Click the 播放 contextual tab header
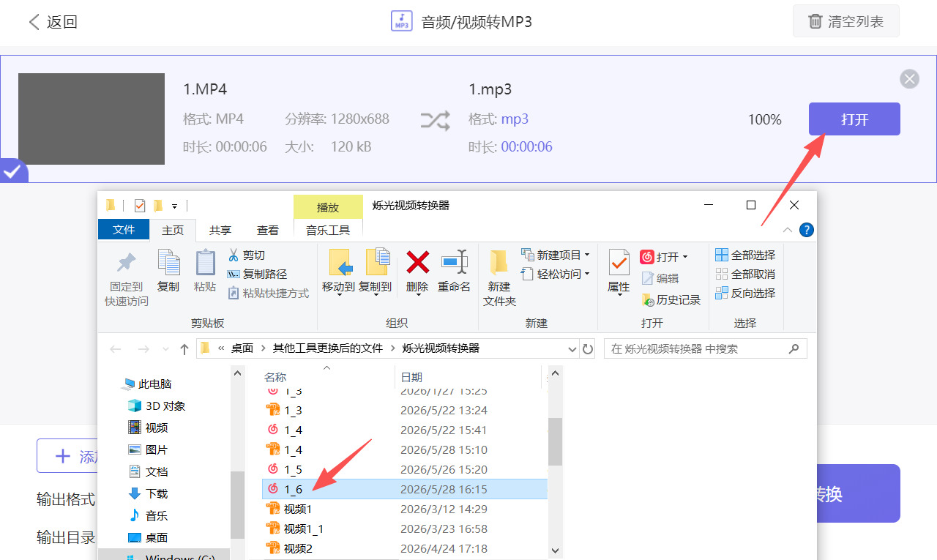The height and width of the screenshot is (560, 937). [x=328, y=207]
